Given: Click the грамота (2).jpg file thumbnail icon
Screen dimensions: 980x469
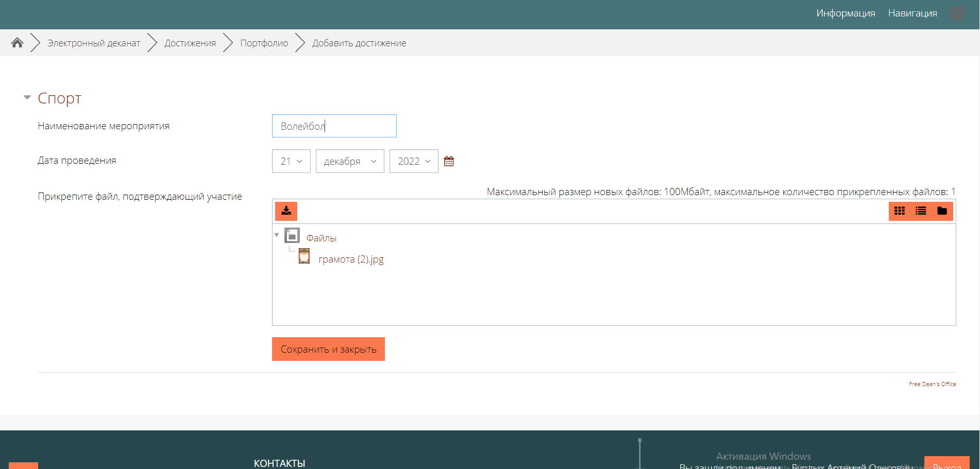Looking at the screenshot, I should point(304,256).
